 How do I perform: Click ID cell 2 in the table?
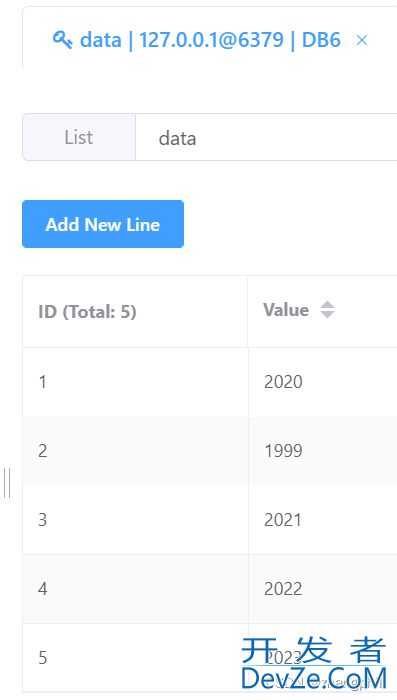(x=135, y=451)
